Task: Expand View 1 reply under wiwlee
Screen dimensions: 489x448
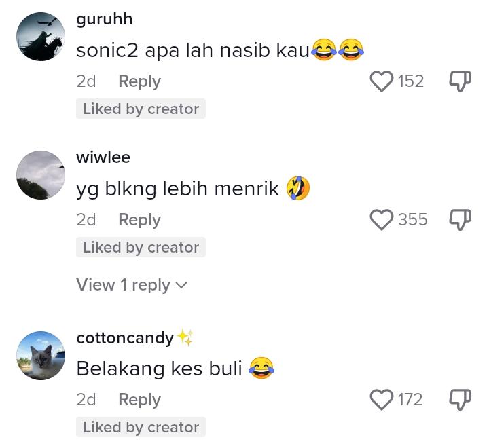Action: 132,285
